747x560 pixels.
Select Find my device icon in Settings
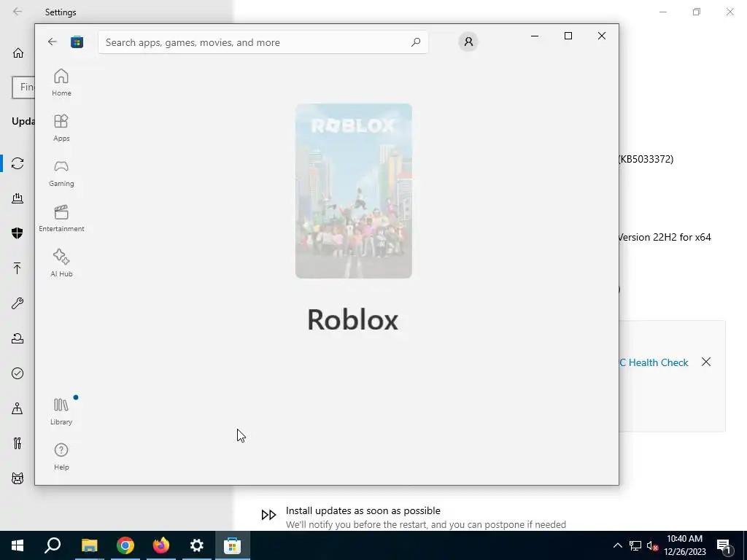[18, 408]
